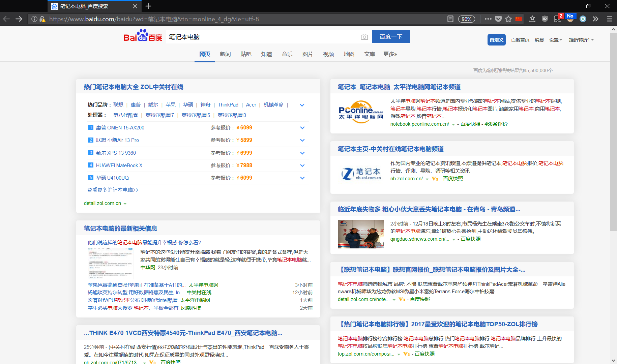Viewport: 617px width, 364px height.
Task: Switch to the 贴吧 tab
Action: [x=246, y=54]
